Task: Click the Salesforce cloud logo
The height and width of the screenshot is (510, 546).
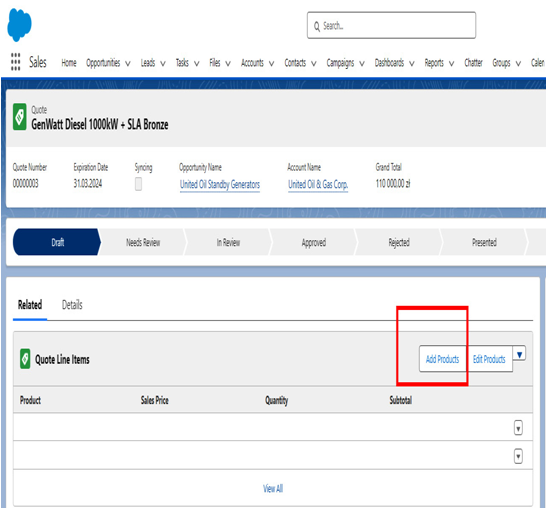Action: (x=20, y=25)
